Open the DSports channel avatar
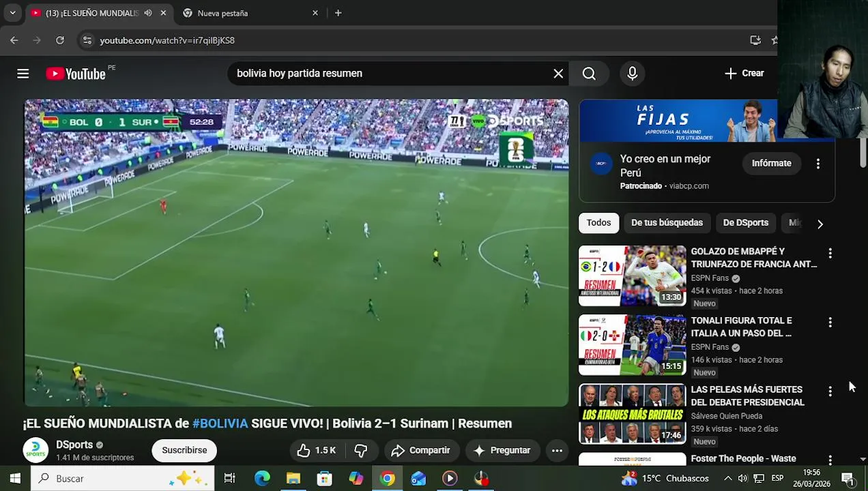 [x=35, y=450]
